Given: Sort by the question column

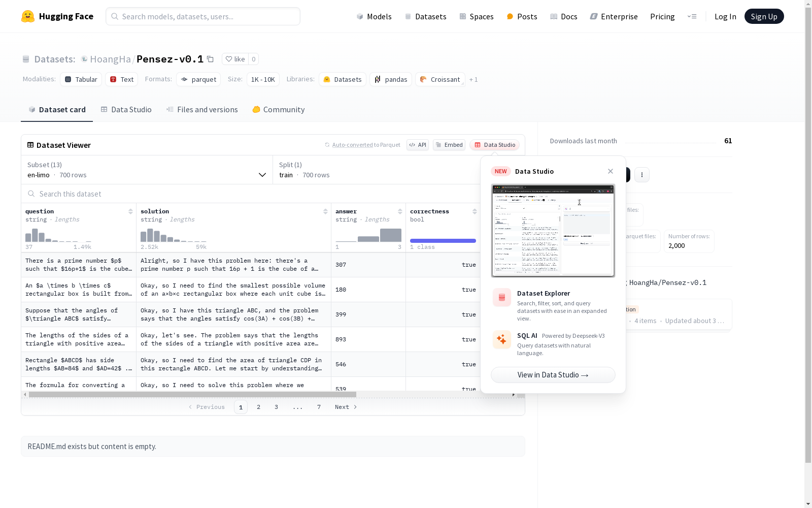Looking at the screenshot, I should coord(130,211).
